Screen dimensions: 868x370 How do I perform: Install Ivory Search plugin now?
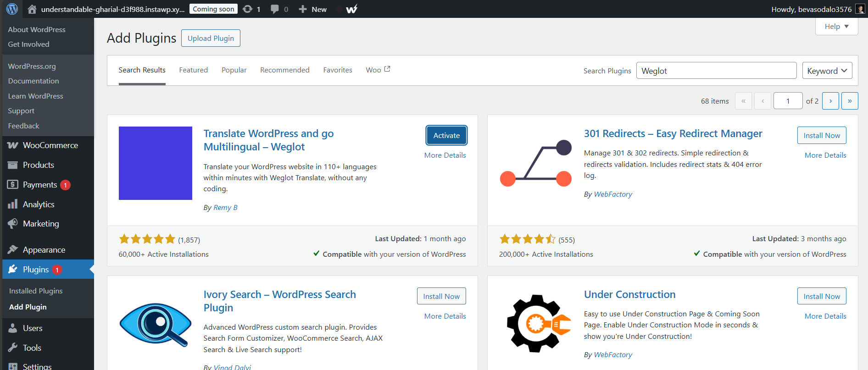click(441, 296)
